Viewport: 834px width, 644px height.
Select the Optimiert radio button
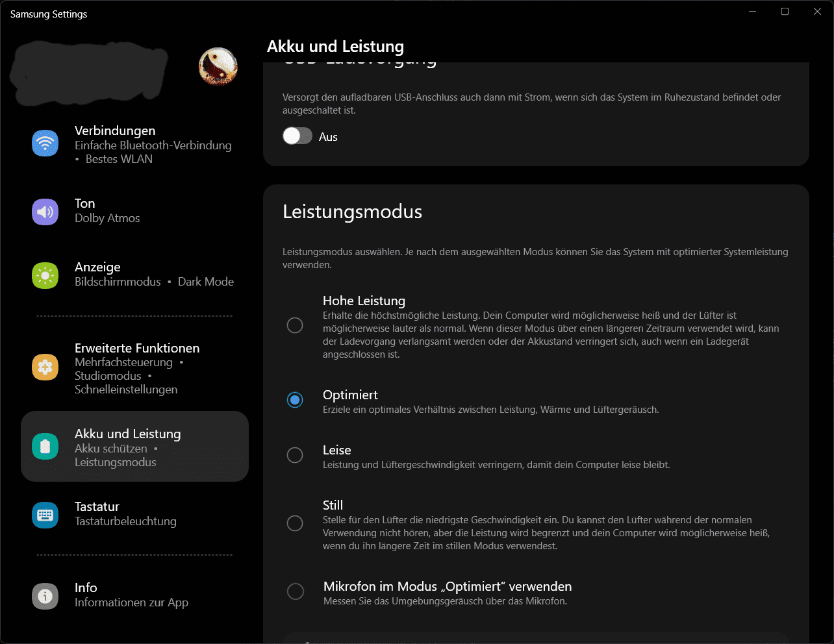(x=295, y=400)
